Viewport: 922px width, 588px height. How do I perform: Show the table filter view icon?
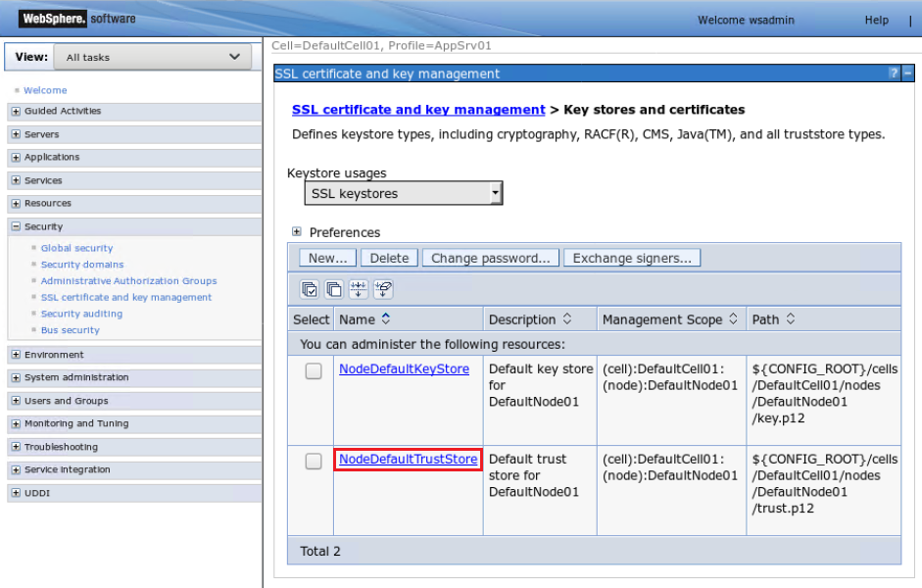pos(359,289)
